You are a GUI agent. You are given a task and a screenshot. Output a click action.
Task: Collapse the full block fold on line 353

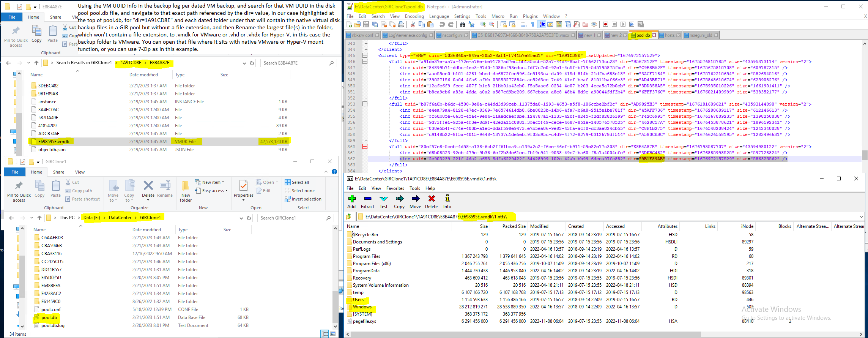365,104
